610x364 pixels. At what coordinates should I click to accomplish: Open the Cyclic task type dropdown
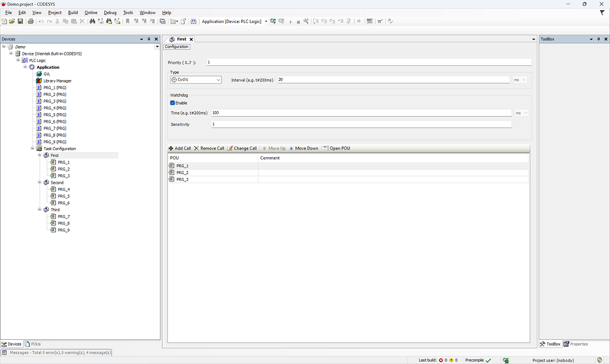point(217,80)
